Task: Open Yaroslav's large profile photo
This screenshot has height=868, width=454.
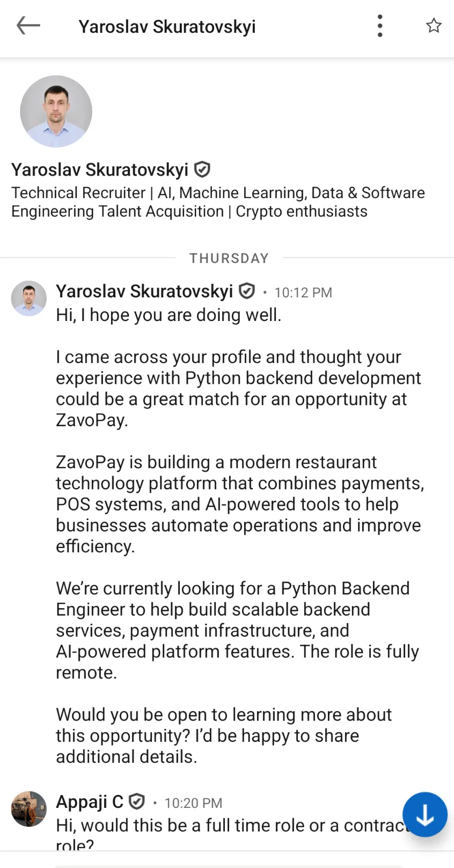Action: tap(56, 111)
